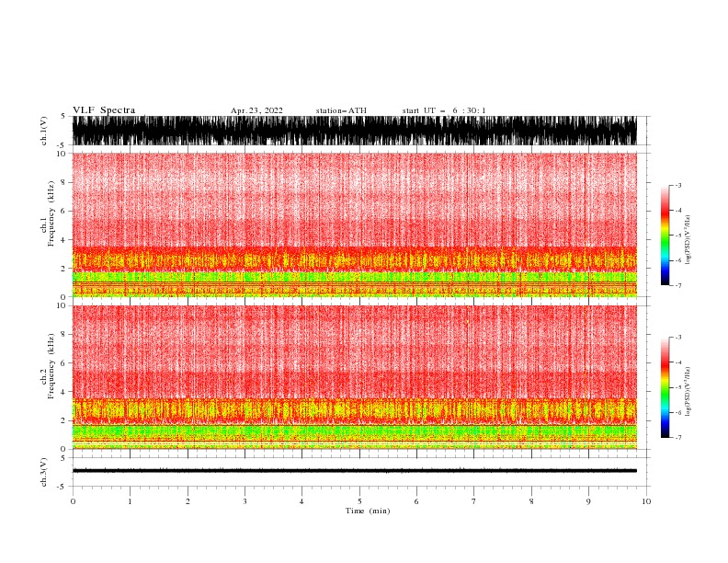Click the "Time (min)" axis title
Image resolution: width=728 pixels, height=563 pixels.
[x=368, y=511]
